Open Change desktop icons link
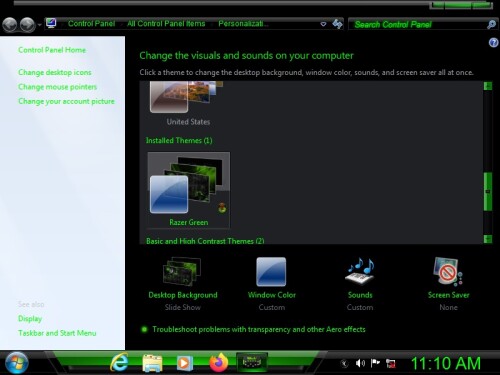This screenshot has width=500, height=375. tap(55, 72)
